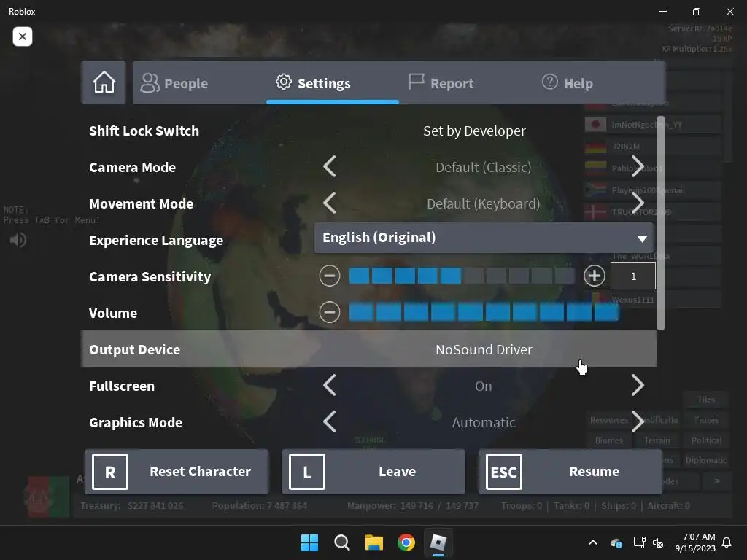Image resolution: width=747 pixels, height=560 pixels.
Task: Decrease Camera Sensitivity with minus icon
Action: (330, 276)
